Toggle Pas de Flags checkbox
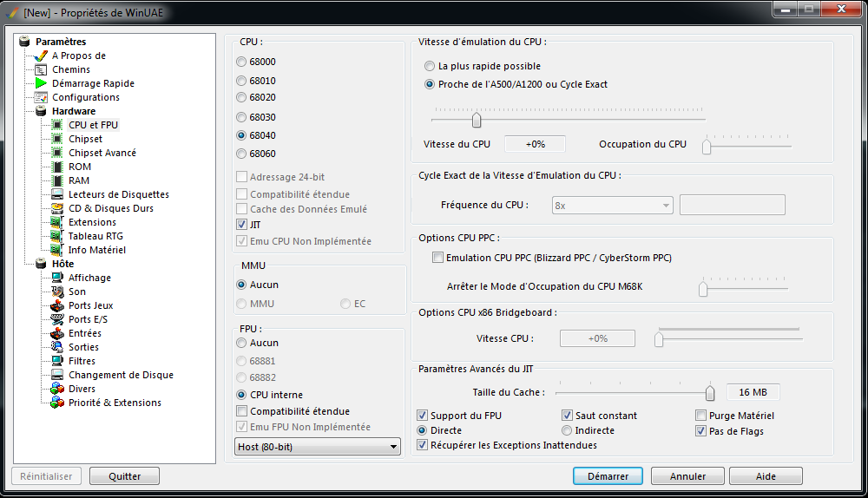This screenshot has height=498, width=868. click(x=700, y=431)
